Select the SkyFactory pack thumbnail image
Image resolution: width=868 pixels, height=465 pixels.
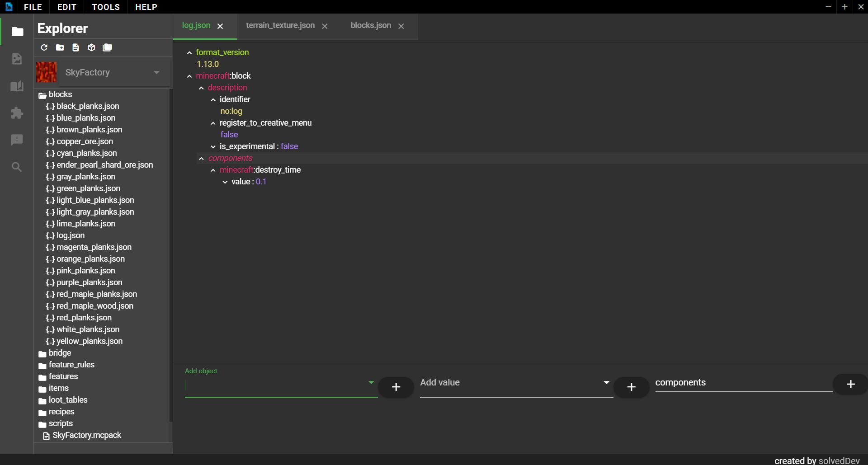click(46, 71)
